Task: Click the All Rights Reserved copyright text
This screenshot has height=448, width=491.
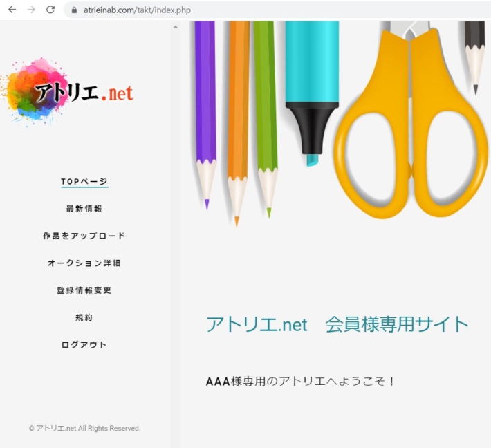Action: click(84, 428)
